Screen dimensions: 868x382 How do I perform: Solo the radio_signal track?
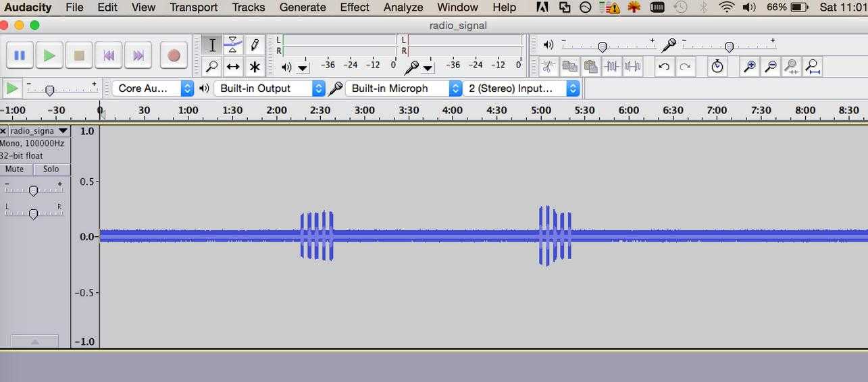(x=51, y=169)
